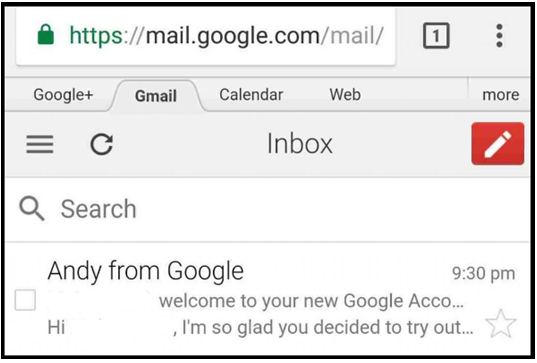
Task: Open the email from Andy from Google
Action: 268,300
